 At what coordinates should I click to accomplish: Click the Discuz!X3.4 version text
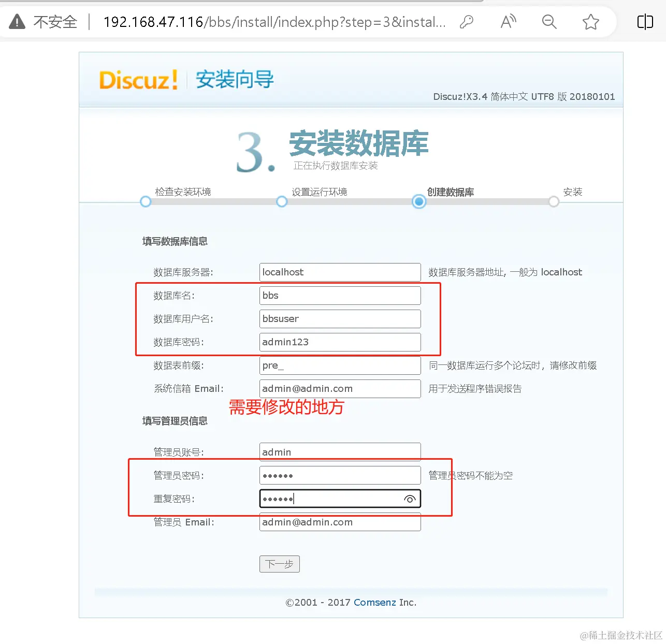point(524,97)
